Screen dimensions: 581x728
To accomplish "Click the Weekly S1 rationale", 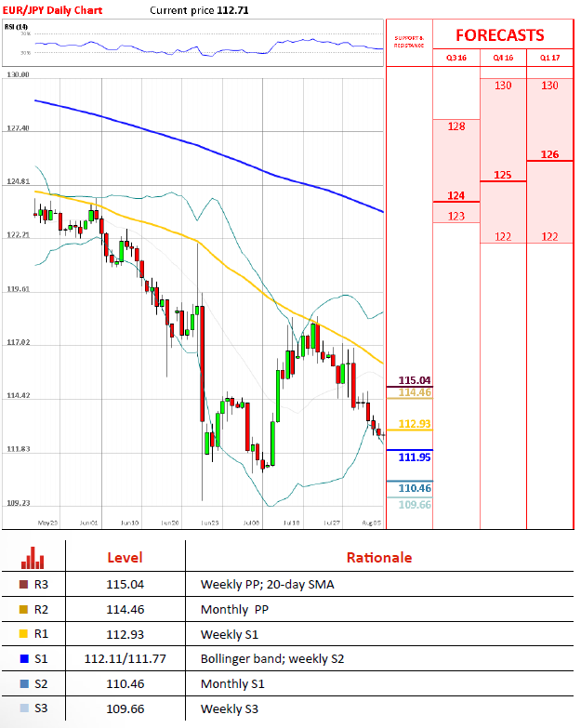I will (230, 634).
